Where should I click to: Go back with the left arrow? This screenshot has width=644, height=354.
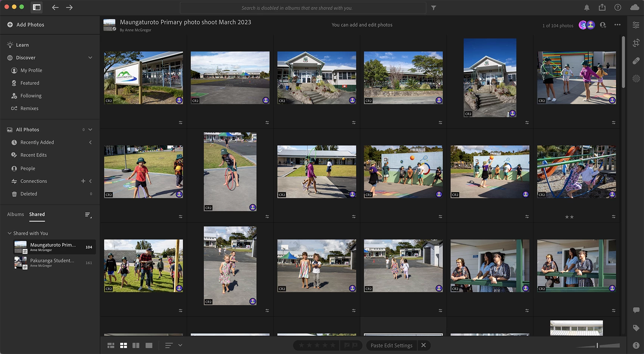55,7
